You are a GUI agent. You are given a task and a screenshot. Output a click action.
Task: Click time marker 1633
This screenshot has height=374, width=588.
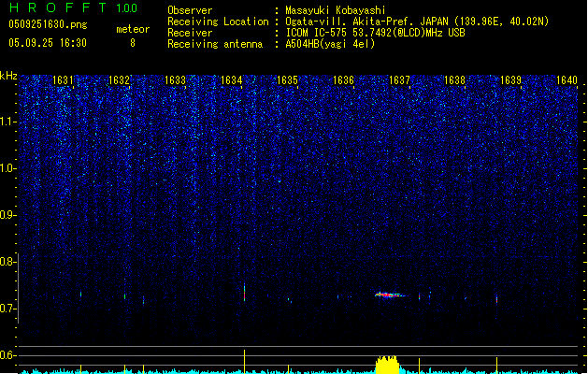pos(175,80)
